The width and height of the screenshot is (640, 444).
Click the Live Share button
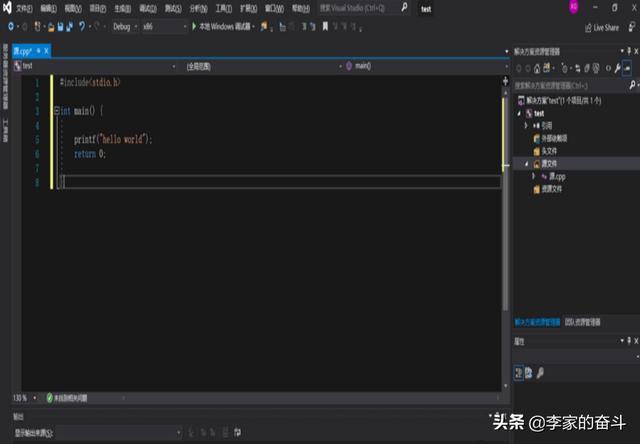coord(601,27)
